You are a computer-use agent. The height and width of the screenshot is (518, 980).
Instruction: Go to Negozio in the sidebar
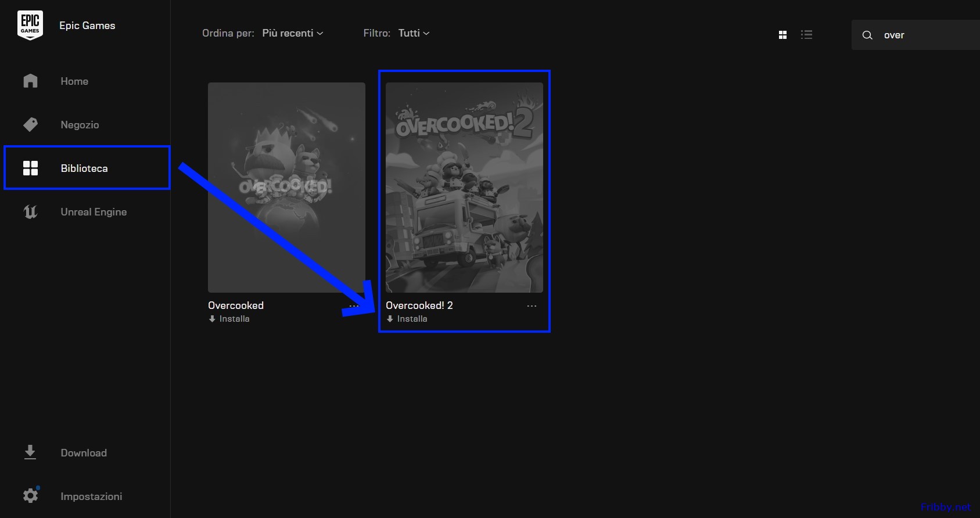click(x=80, y=125)
